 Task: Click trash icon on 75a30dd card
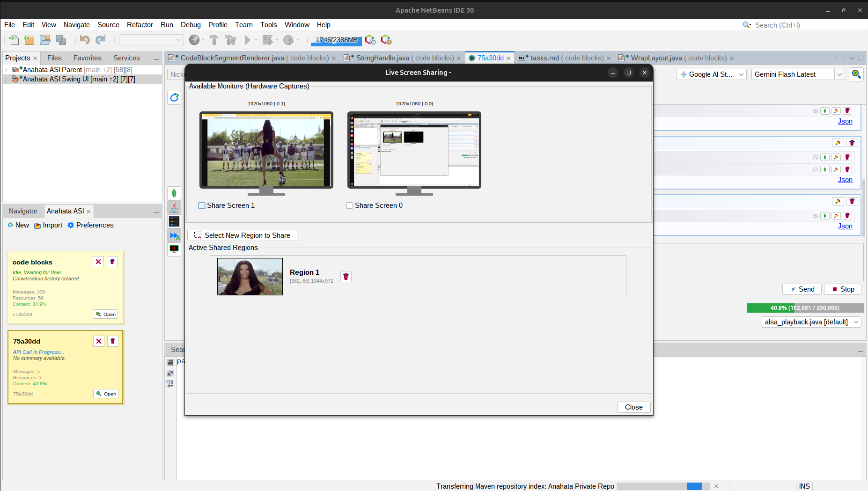coord(113,341)
